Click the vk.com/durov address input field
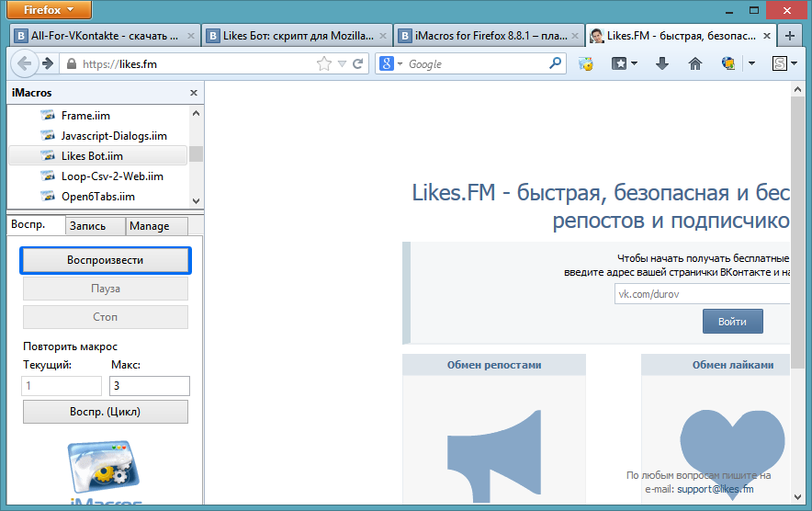The image size is (812, 511). pos(702,294)
